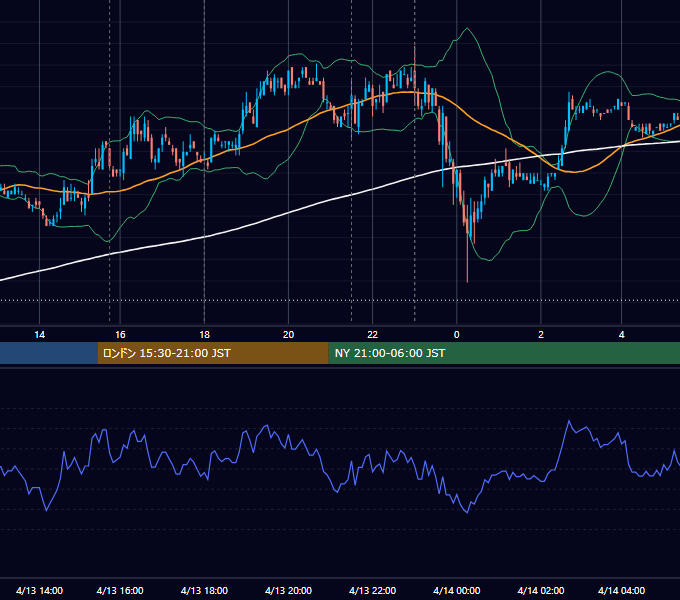
Task: Click the oscillator low just after 4/14 00:00
Action: (x=467, y=512)
